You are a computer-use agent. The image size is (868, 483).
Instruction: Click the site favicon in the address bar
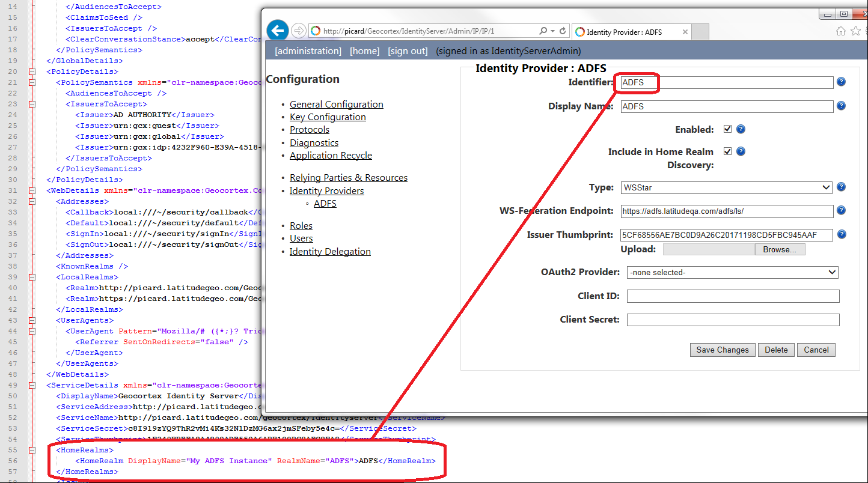[x=316, y=31]
